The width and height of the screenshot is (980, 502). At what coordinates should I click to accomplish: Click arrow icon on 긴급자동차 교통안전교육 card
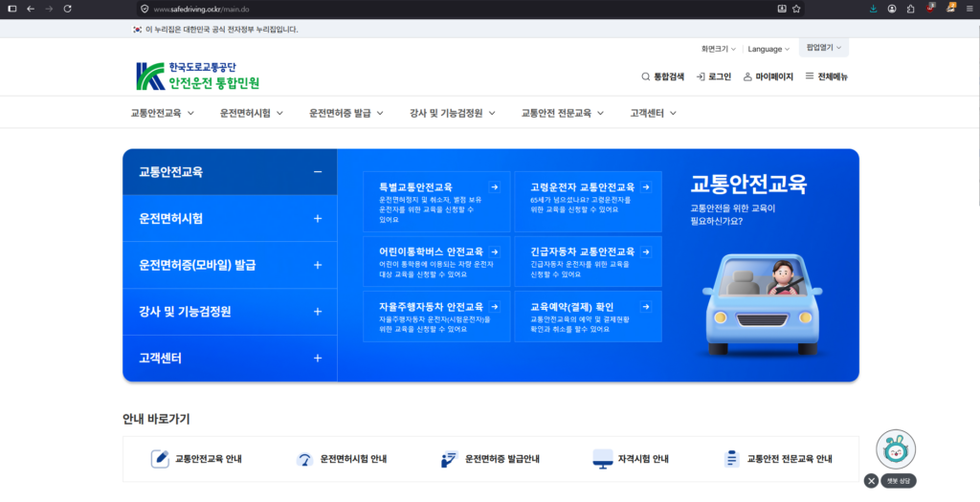(x=646, y=251)
